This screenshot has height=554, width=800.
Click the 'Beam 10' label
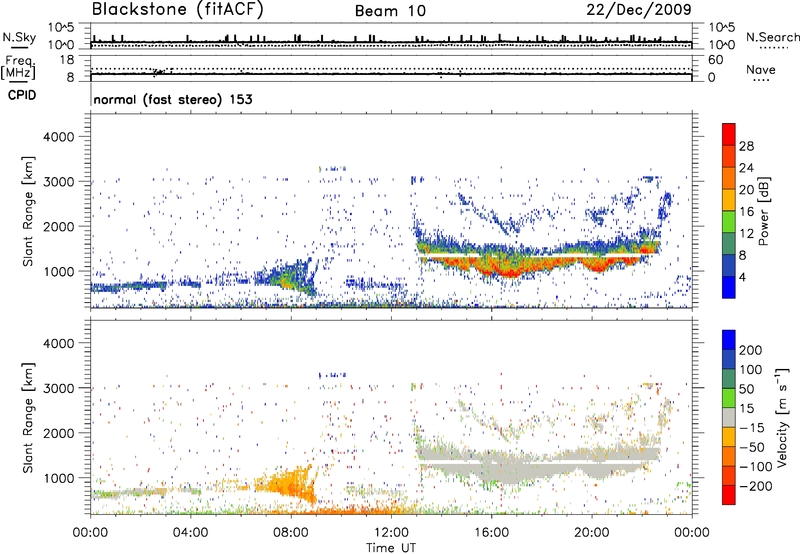[390, 11]
